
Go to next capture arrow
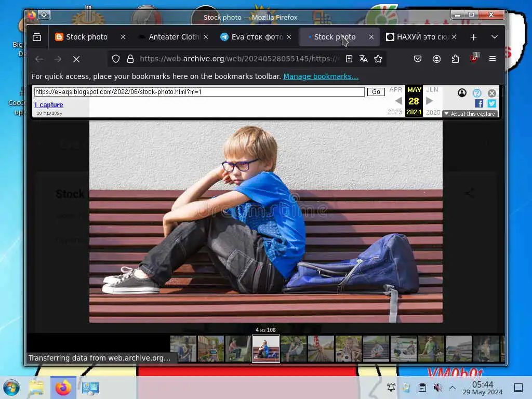[429, 101]
